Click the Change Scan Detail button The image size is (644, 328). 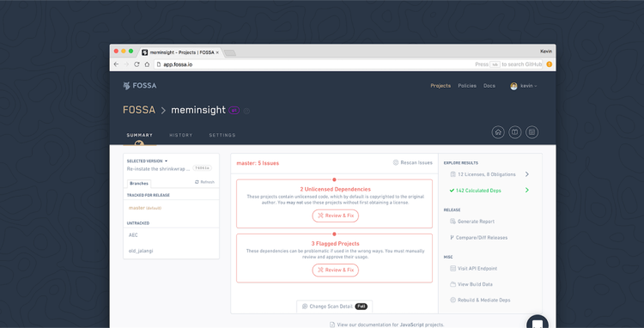tap(335, 307)
